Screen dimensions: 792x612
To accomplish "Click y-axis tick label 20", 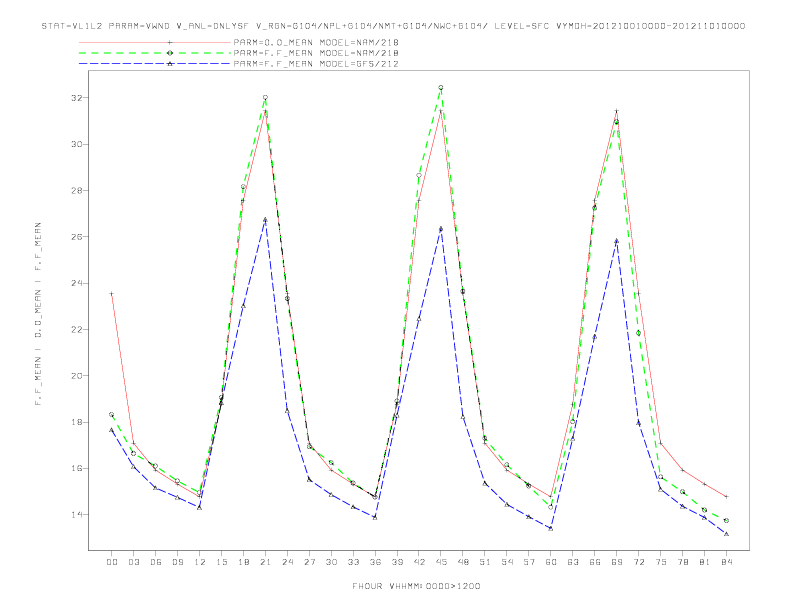I will (x=76, y=376).
